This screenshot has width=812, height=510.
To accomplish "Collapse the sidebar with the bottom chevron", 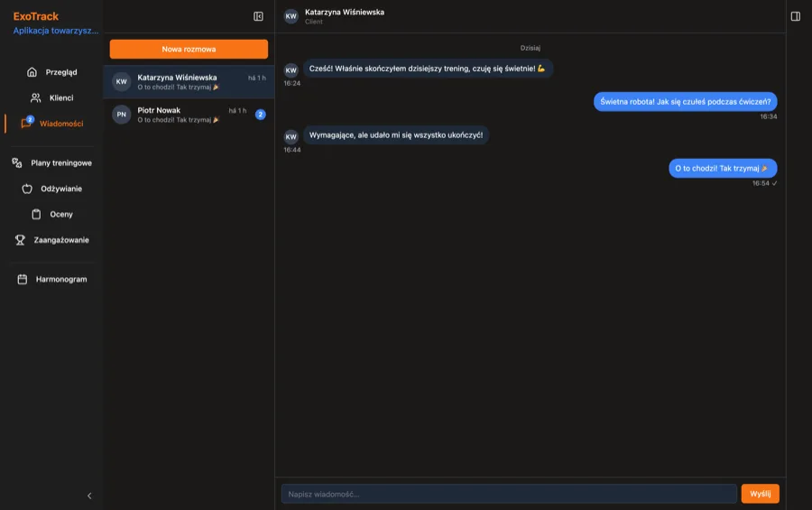I will tap(89, 496).
